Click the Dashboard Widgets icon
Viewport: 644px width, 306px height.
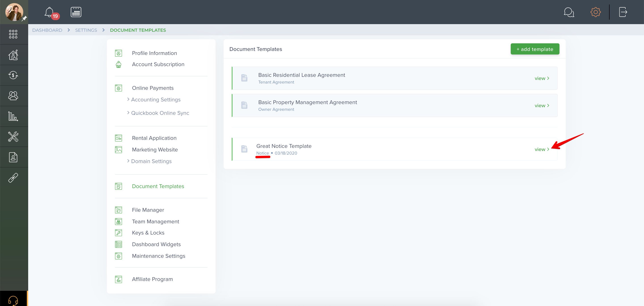119,244
